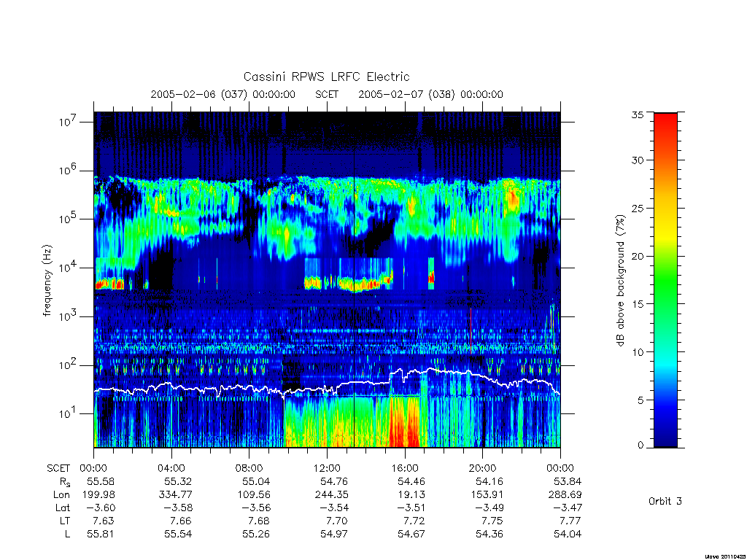Click the 10^7 frequency axis label
This screenshot has width=747, height=560.
(68, 122)
